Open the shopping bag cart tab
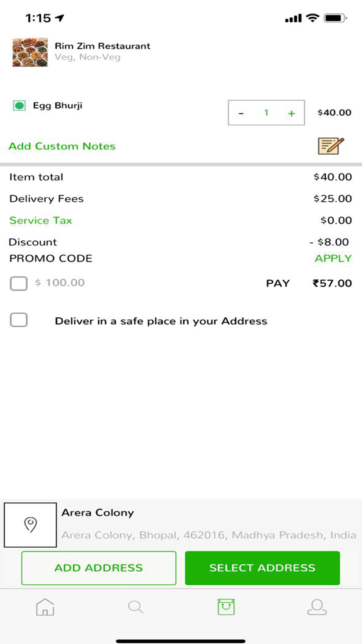The height and width of the screenshot is (644, 362). tap(226, 607)
